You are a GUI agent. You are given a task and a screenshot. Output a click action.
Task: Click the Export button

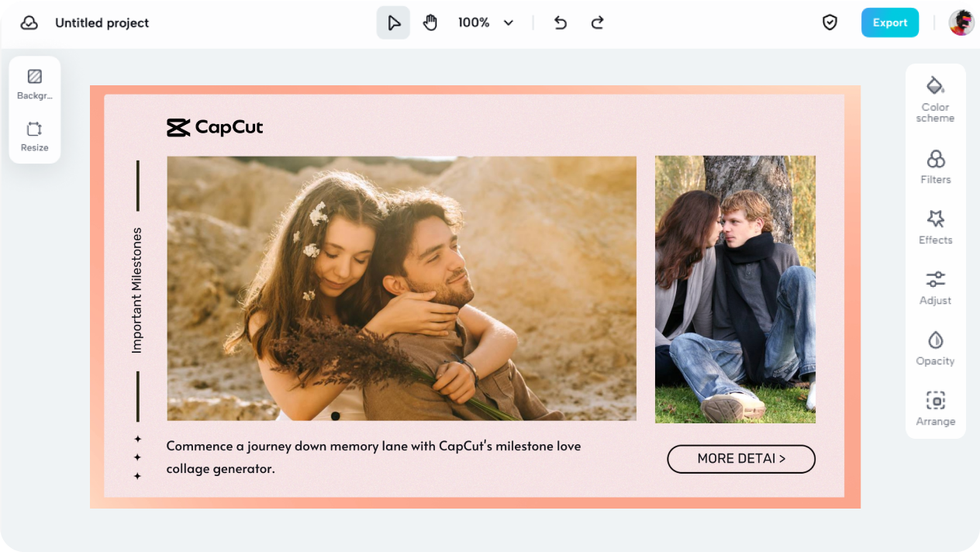pyautogui.click(x=889, y=23)
